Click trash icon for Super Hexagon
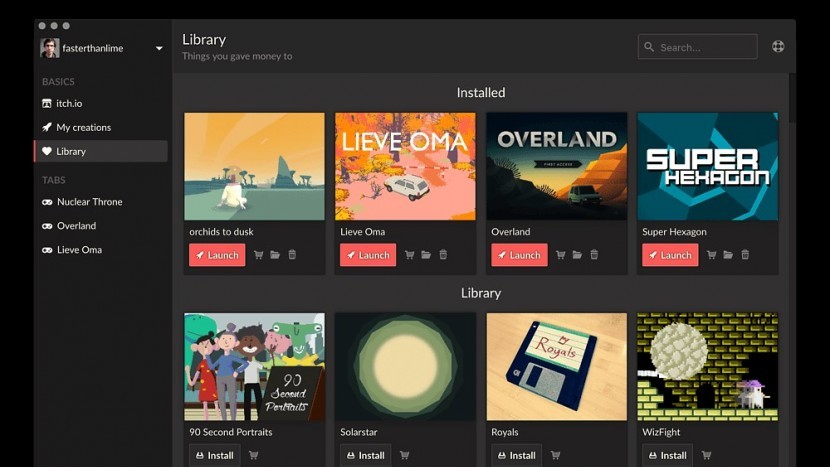The height and width of the screenshot is (467, 830). point(745,255)
